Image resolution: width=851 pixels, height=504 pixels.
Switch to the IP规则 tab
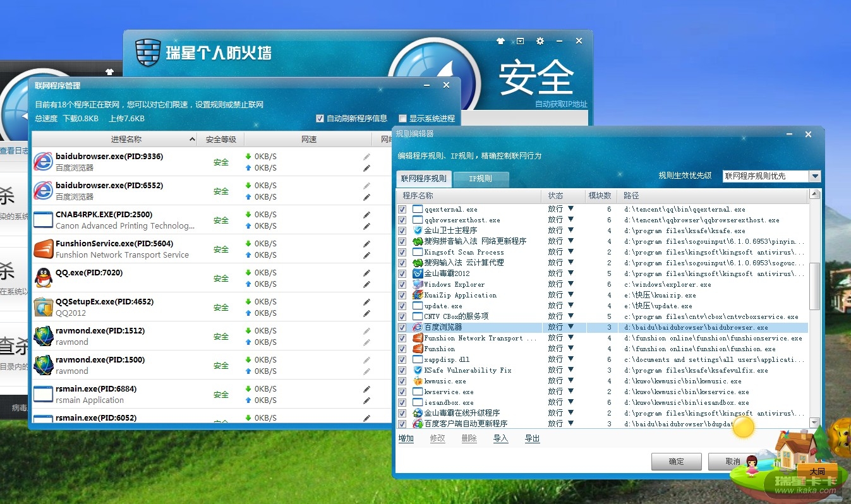pyautogui.click(x=480, y=179)
